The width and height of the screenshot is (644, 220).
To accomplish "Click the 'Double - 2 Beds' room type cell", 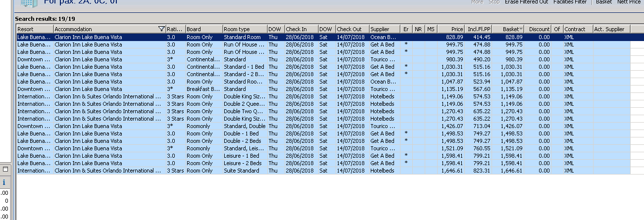I will (245, 141).
